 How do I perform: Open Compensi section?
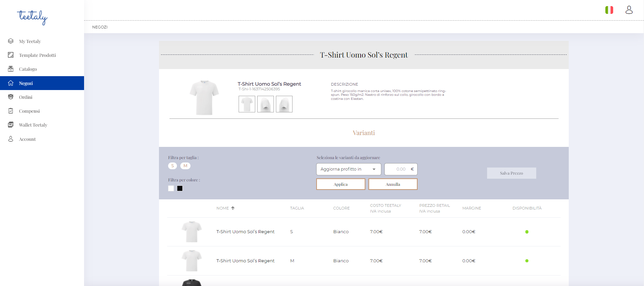[x=29, y=111]
